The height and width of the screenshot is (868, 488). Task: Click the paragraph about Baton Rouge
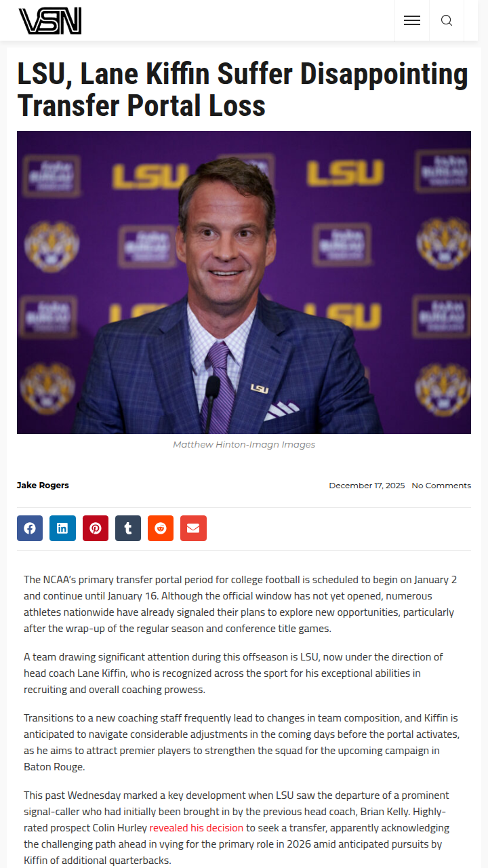click(241, 742)
